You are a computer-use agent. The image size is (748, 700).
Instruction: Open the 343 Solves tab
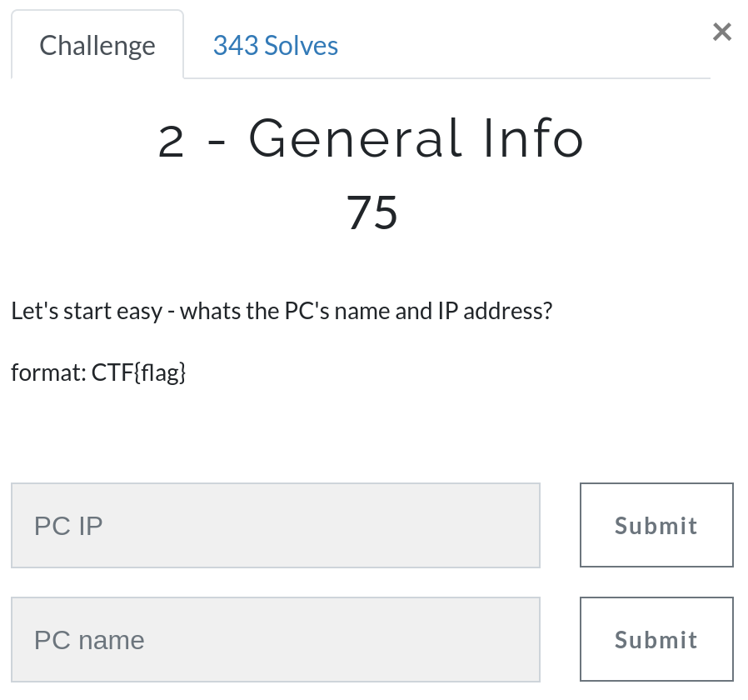276,45
